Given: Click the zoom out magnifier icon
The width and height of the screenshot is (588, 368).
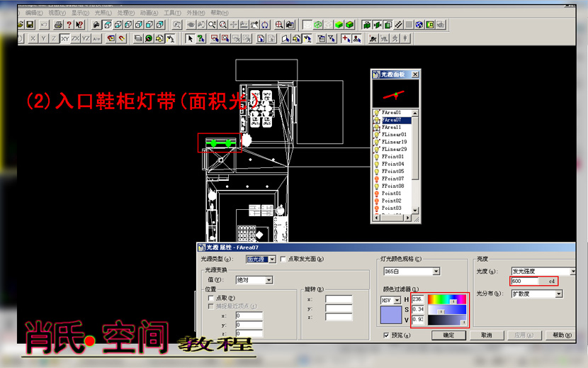Looking at the screenshot, I should pyautogui.click(x=222, y=25).
